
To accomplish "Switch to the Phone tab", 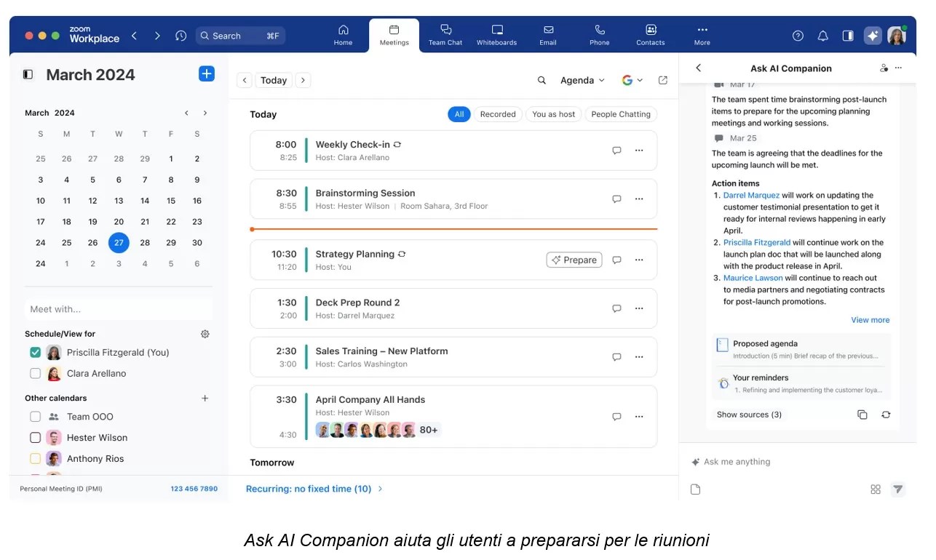I will pos(600,35).
